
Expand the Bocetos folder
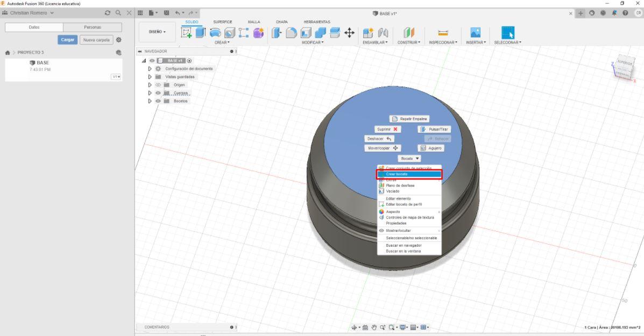click(x=150, y=101)
